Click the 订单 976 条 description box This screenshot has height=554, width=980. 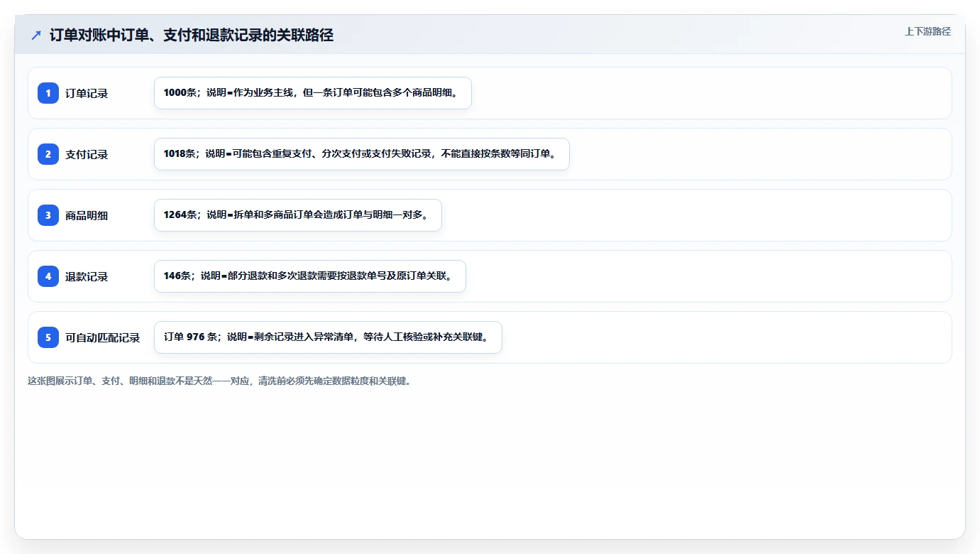pyautogui.click(x=328, y=337)
